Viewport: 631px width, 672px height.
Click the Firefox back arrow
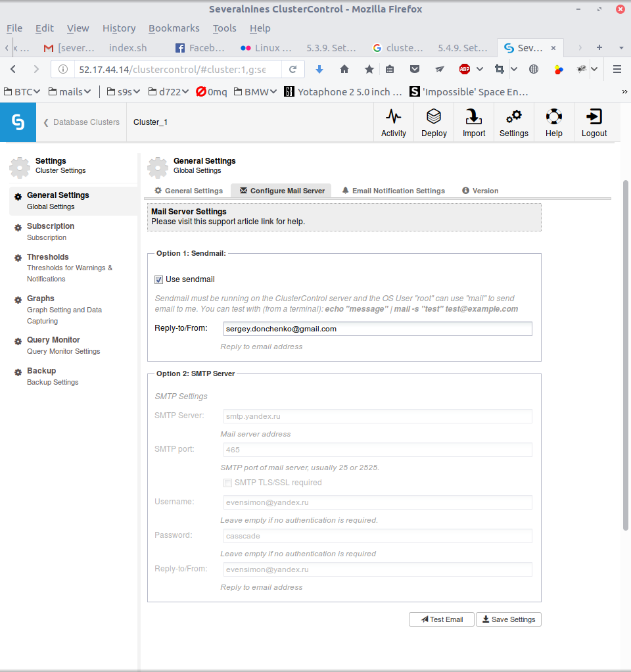pyautogui.click(x=13, y=69)
